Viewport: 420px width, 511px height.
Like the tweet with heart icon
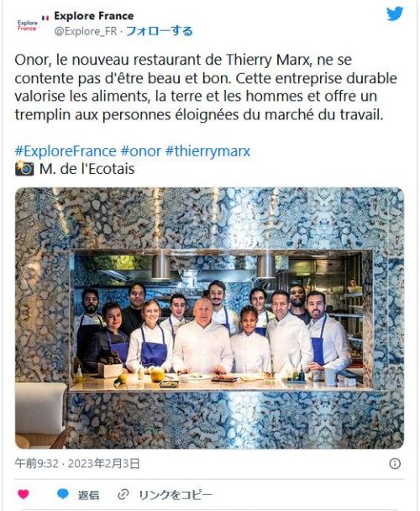tap(24, 494)
